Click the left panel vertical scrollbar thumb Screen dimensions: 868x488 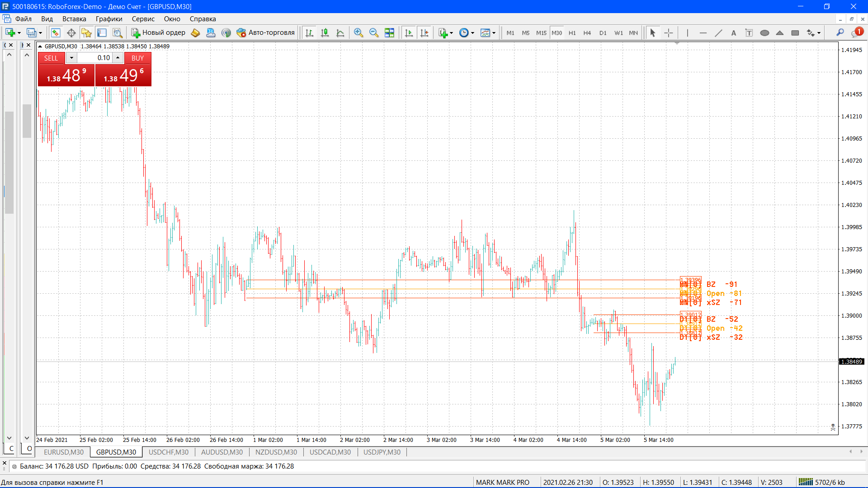coord(9,163)
